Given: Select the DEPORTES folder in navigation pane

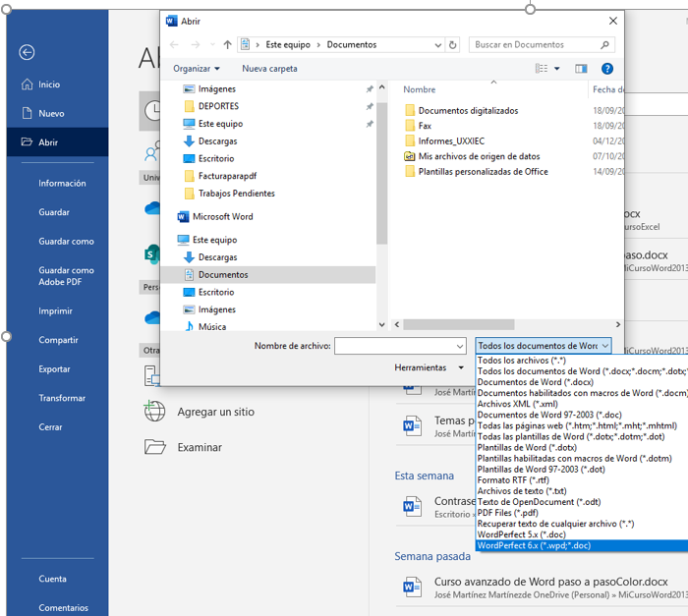Looking at the screenshot, I should tap(218, 106).
